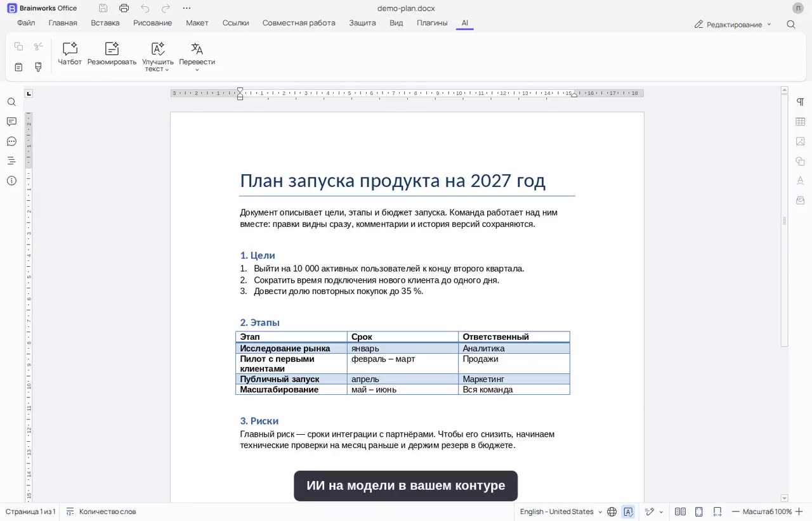The height and width of the screenshot is (521, 812).
Task: Open the English - United States language dropdown
Action: [x=561, y=511]
